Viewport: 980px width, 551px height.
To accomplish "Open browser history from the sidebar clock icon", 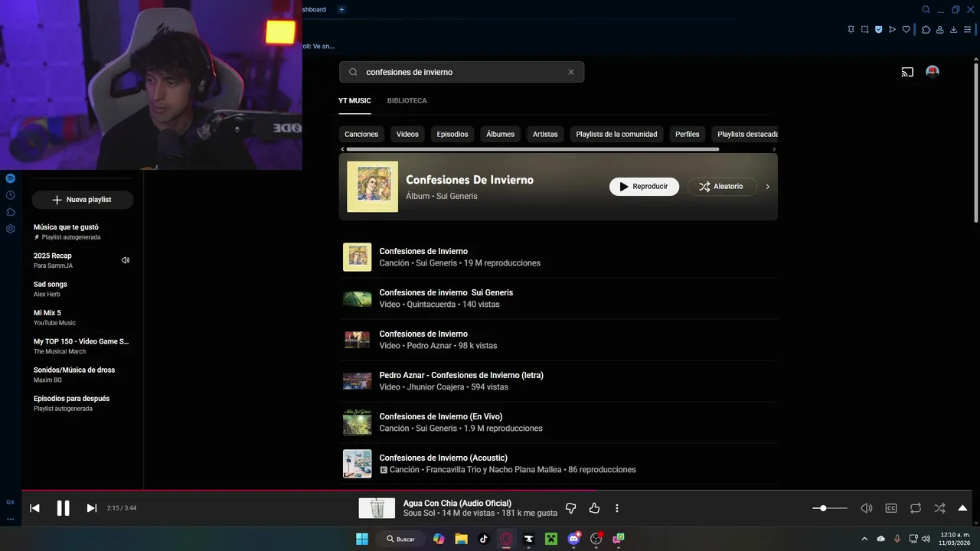I will tap(10, 195).
